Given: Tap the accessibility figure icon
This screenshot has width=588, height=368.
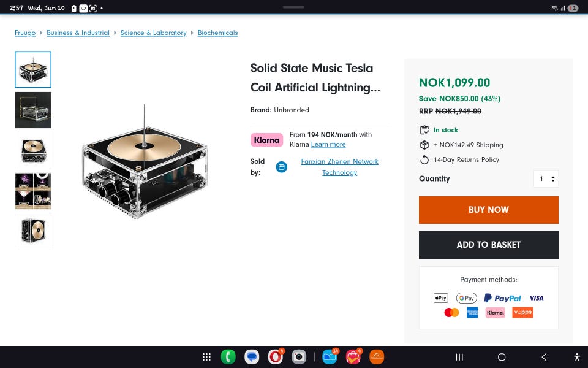Looking at the screenshot, I should pos(577,357).
